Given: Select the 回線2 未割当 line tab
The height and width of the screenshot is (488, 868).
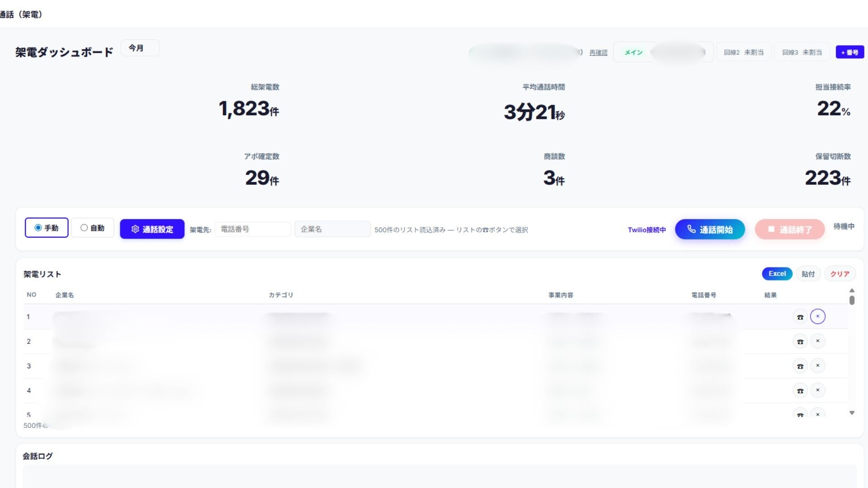Looking at the screenshot, I should click(x=744, y=52).
